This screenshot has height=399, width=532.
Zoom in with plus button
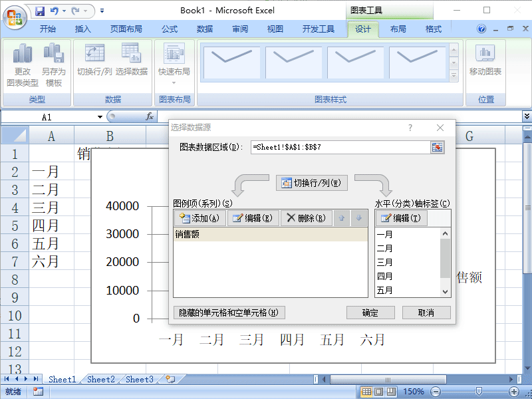[513, 392]
